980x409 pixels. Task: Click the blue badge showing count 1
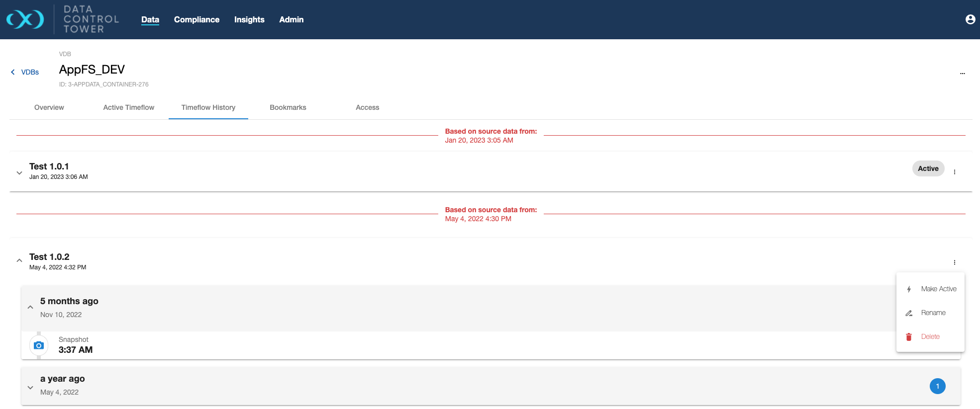coord(937,386)
